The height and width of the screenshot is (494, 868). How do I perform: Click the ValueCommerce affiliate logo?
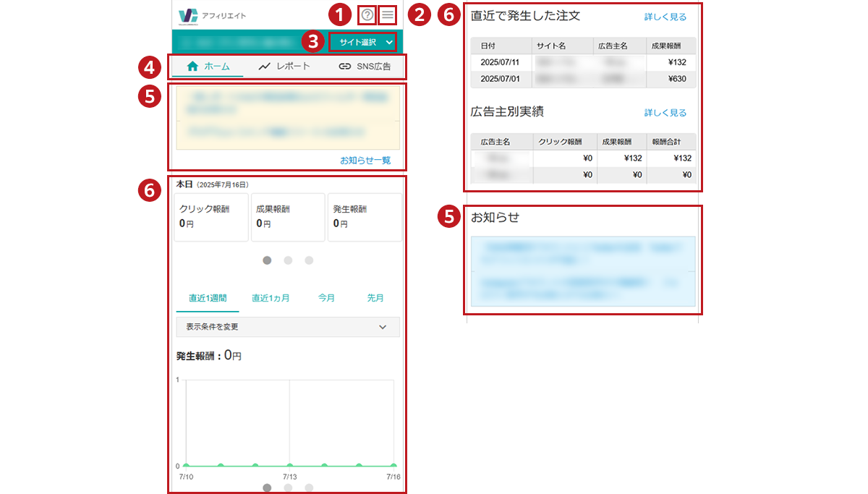188,15
